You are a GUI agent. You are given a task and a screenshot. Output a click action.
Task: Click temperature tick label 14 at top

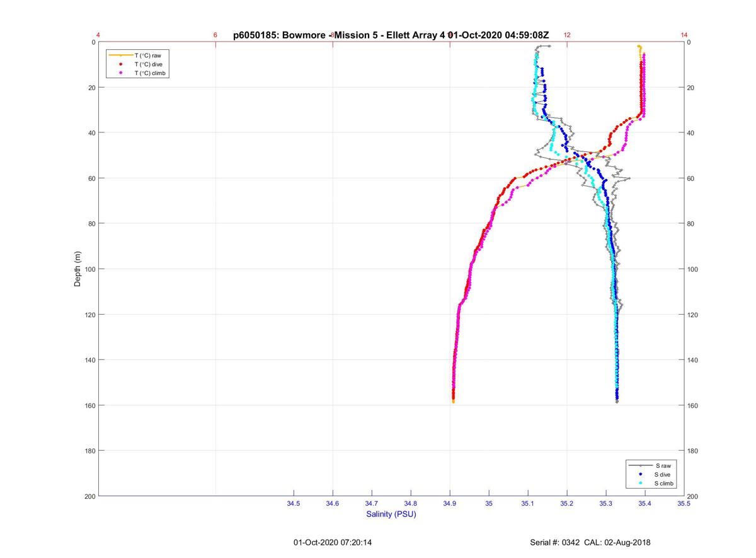pos(684,35)
